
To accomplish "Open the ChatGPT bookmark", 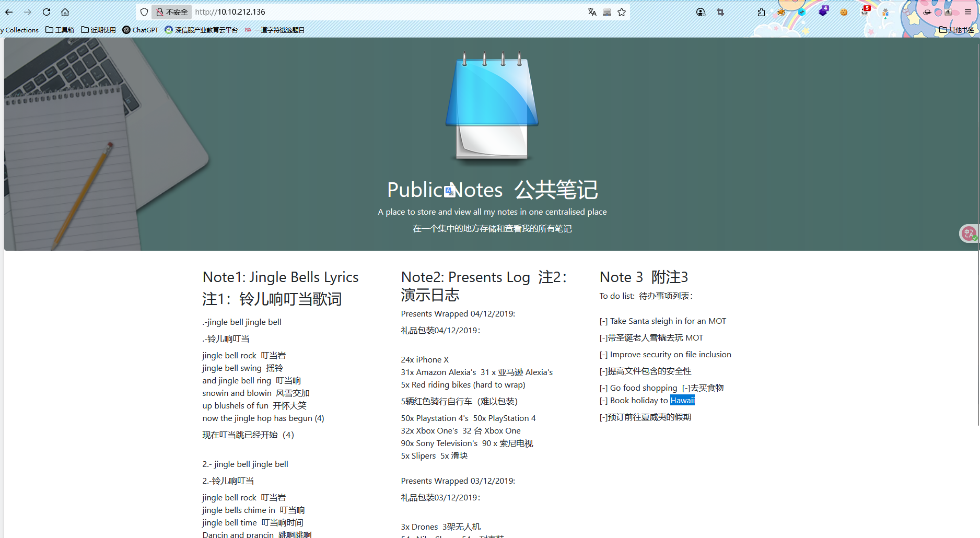I will (x=141, y=30).
